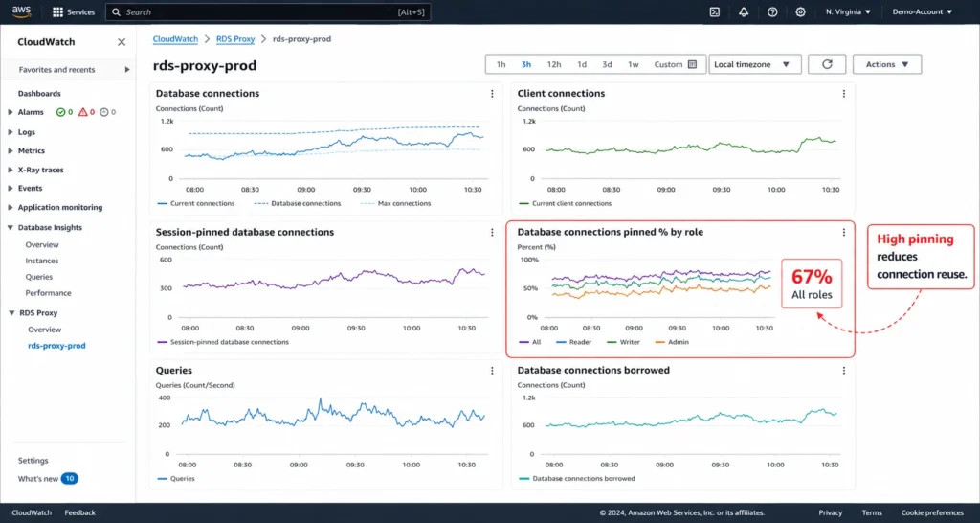Image resolution: width=980 pixels, height=523 pixels.
Task: Close the CloudWatch sidebar
Action: pyautogui.click(x=122, y=42)
